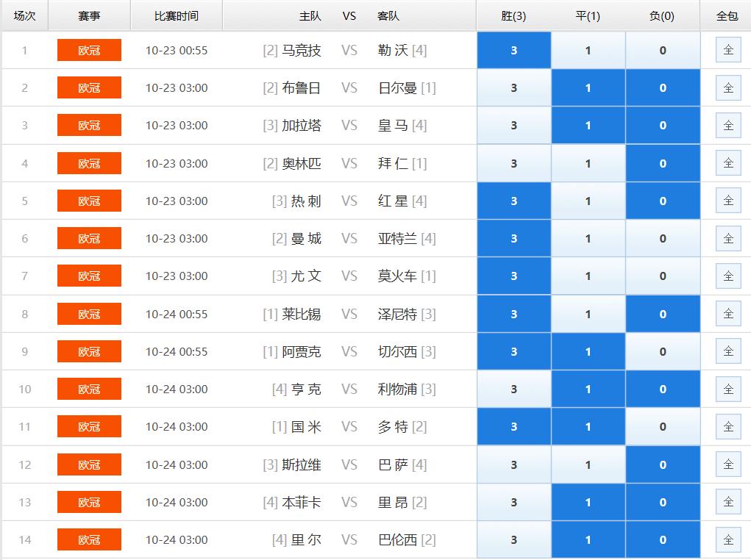The image size is (751, 560).
Task: Toggle draw (1) for 布鲁日 vs 日尔曼
Action: pos(588,87)
